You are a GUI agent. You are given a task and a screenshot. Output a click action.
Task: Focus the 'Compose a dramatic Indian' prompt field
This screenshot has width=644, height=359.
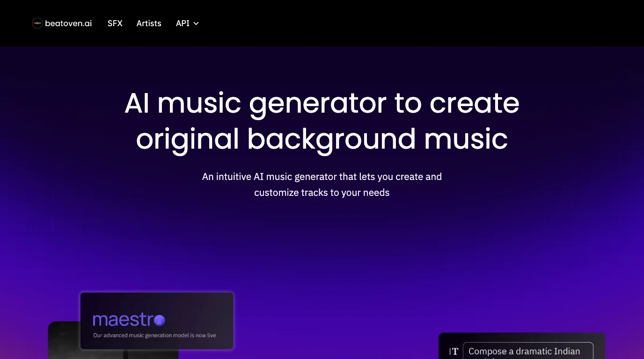(x=528, y=351)
